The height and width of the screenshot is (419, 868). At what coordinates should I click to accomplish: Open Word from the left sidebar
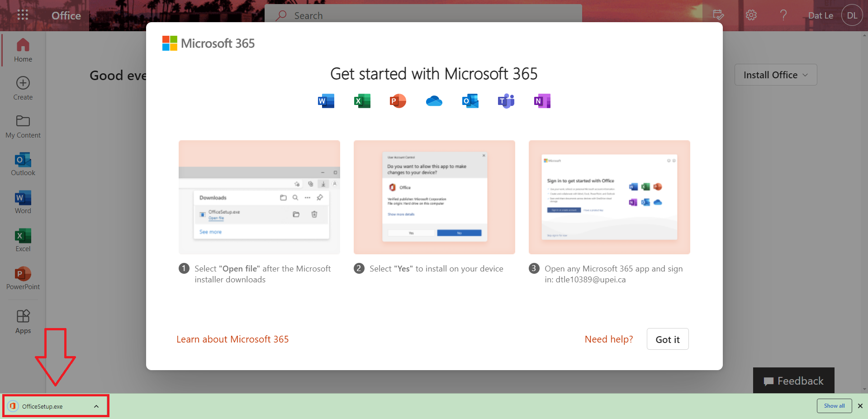click(22, 201)
